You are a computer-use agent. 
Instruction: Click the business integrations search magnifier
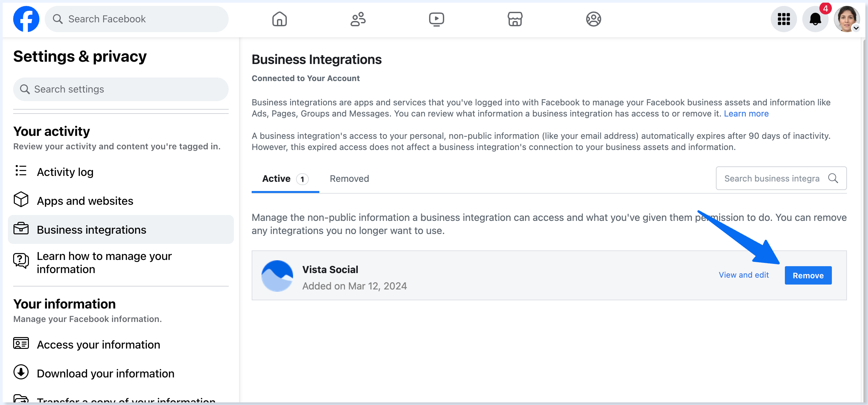point(833,178)
